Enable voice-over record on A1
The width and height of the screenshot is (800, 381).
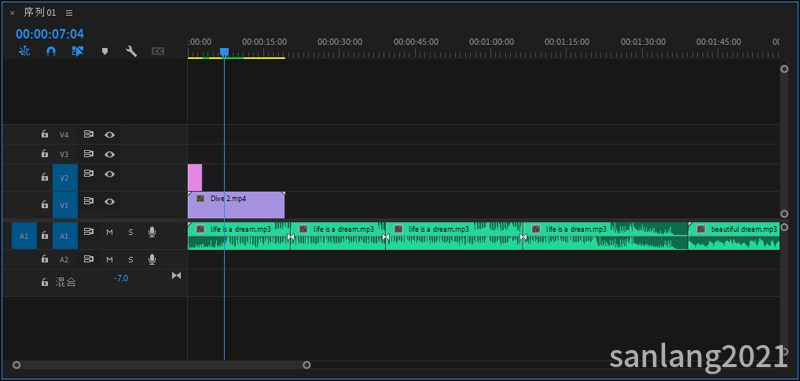tap(152, 232)
